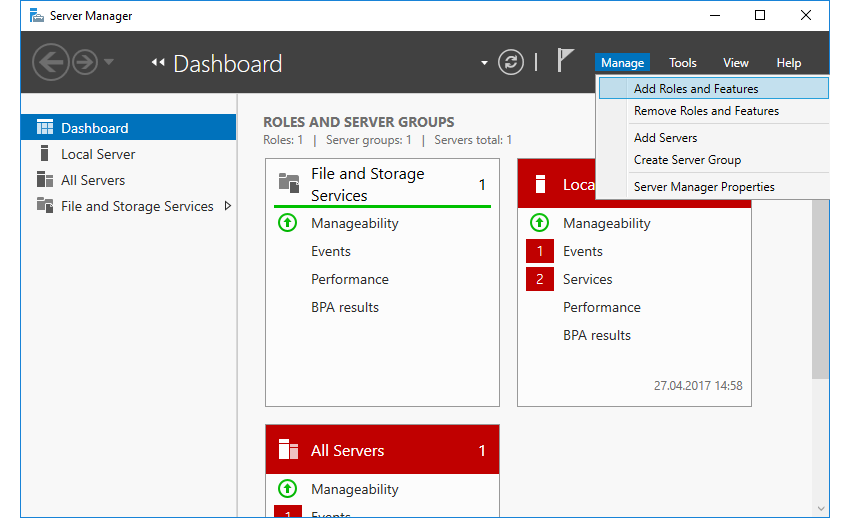Click the Server Manager title bar icon
850x518 pixels.
(x=37, y=16)
